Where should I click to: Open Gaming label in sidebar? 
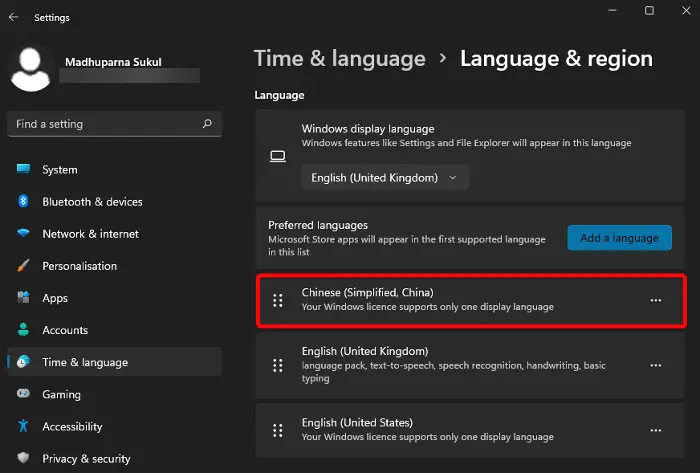pos(62,395)
